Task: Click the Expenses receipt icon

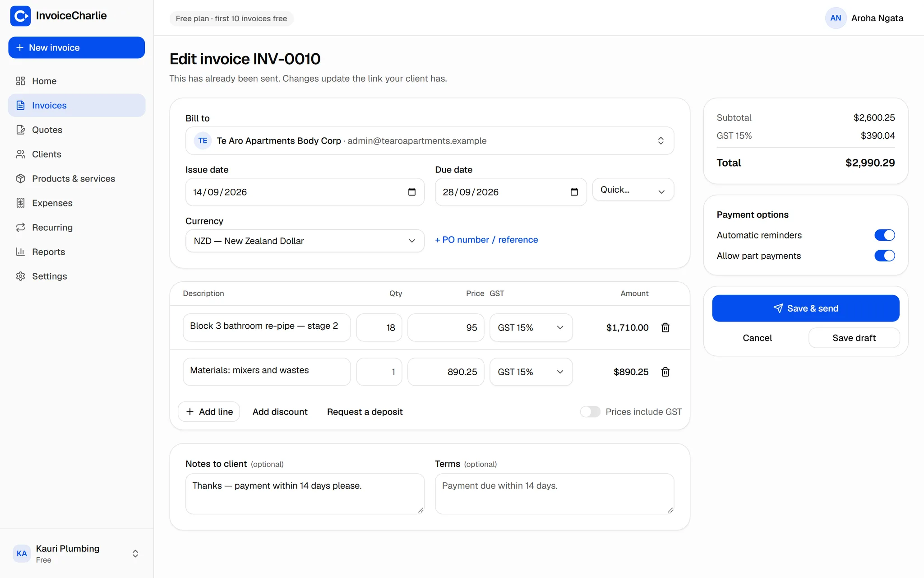Action: 20,203
